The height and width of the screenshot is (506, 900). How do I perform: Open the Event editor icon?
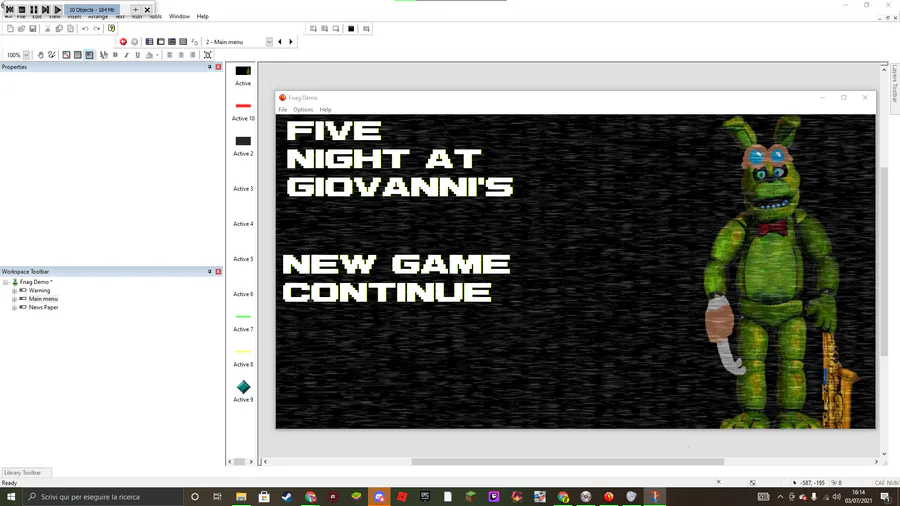[x=172, y=42]
